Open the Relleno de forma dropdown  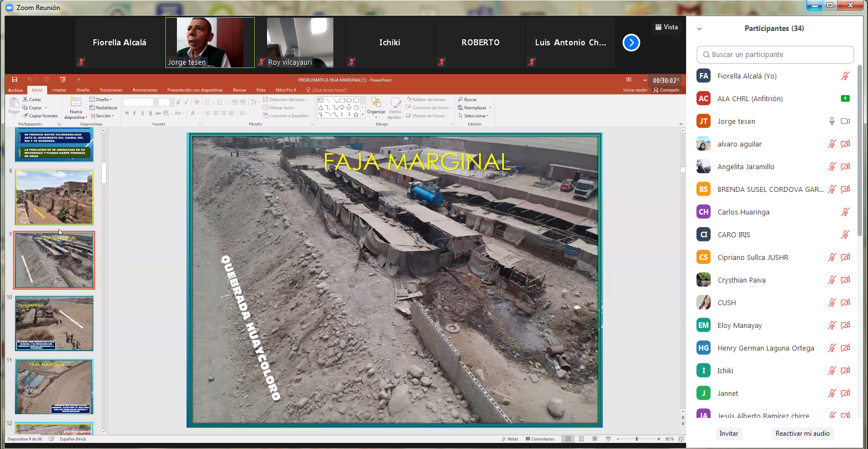pyautogui.click(x=427, y=100)
